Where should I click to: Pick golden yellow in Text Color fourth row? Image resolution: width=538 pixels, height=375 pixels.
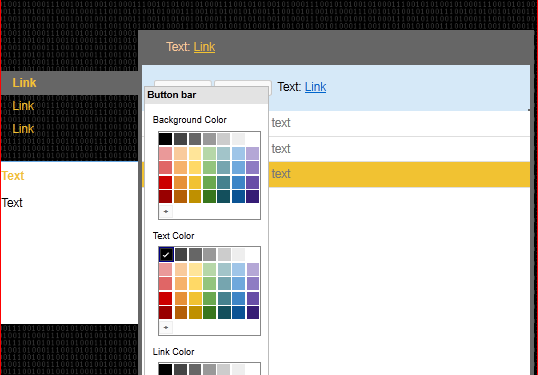click(195, 298)
